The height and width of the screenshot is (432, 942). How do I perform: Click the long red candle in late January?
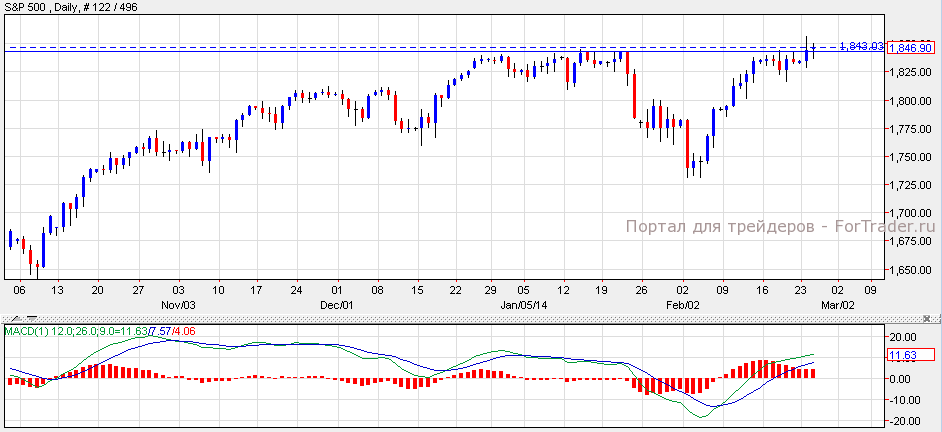[x=635, y=95]
